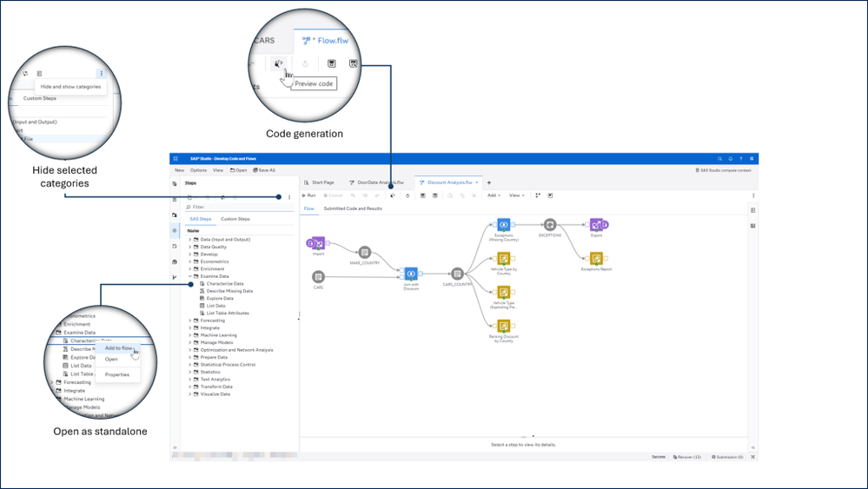
Task: Select Exceptions (Missing Country) node
Action: pos(503,225)
